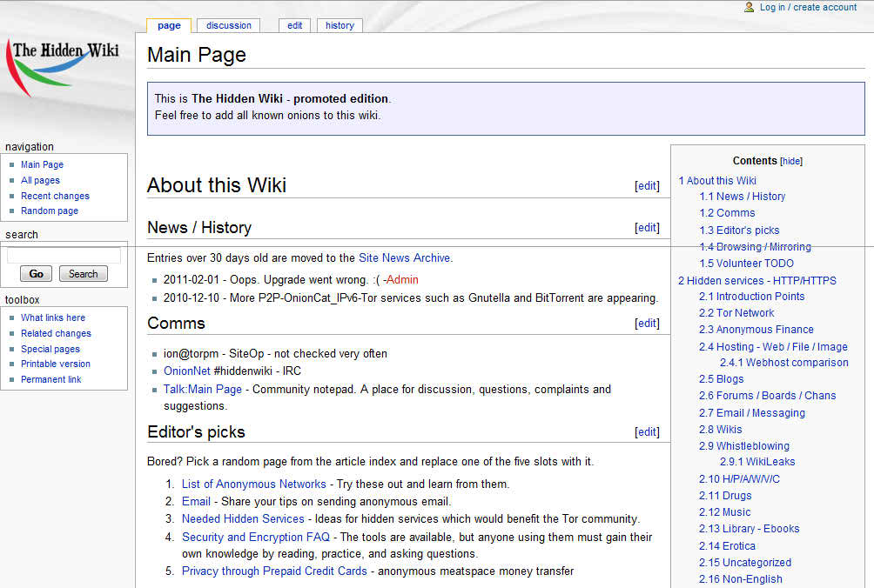Image resolution: width=874 pixels, height=588 pixels.
Task: Jump to 2 Hidden services - HTTP/HTTPS
Action: click(x=757, y=281)
